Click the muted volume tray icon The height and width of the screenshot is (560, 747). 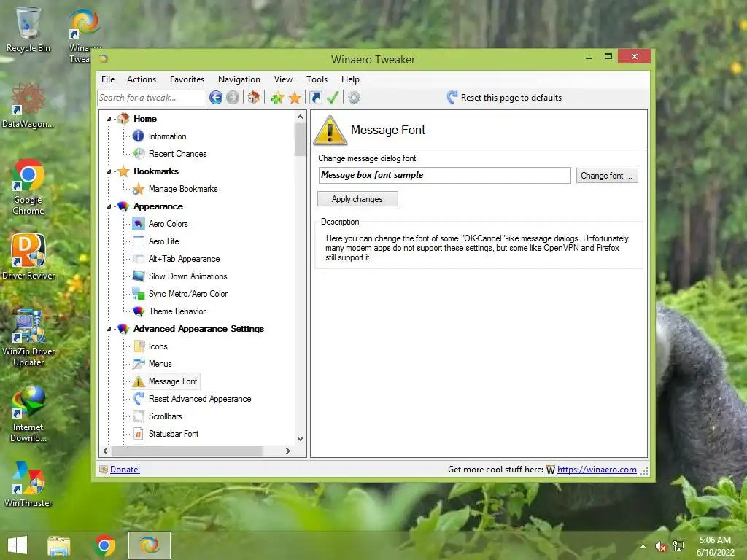[660, 546]
